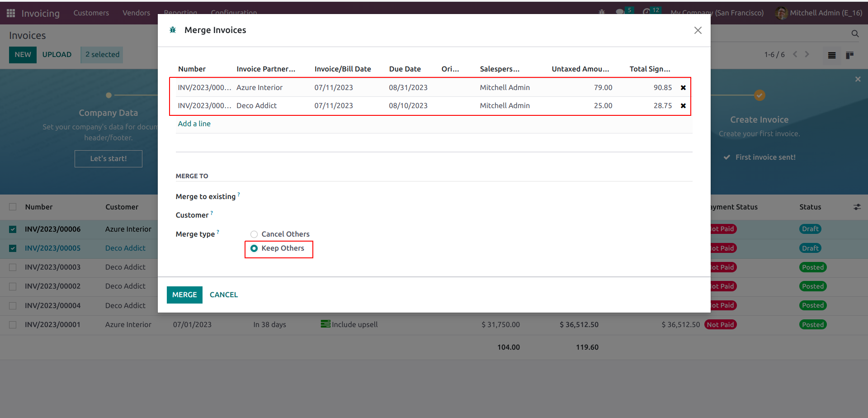Image resolution: width=868 pixels, height=418 pixels.
Task: Click Deco Addict in the merge list
Action: coord(256,105)
